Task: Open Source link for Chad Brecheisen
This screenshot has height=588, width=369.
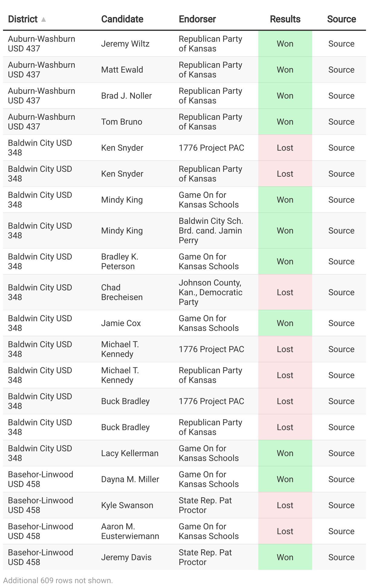Action: pos(341,292)
